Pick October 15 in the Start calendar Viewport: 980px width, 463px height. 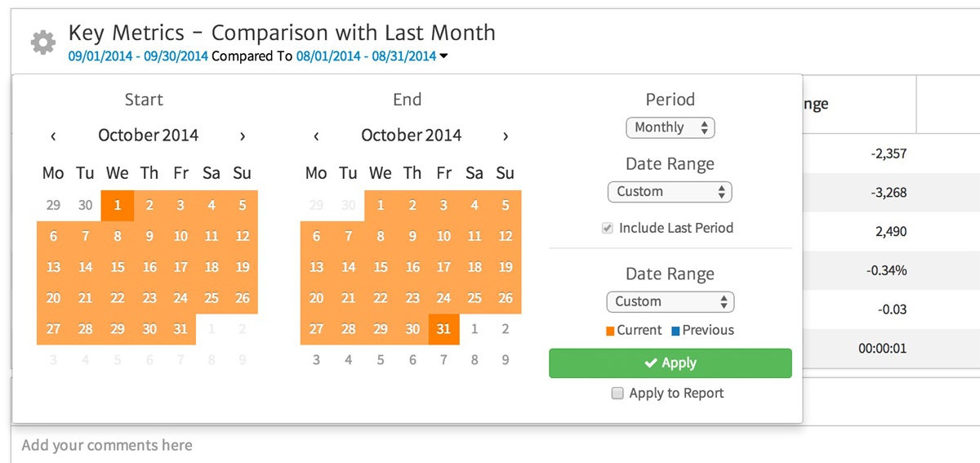118,267
